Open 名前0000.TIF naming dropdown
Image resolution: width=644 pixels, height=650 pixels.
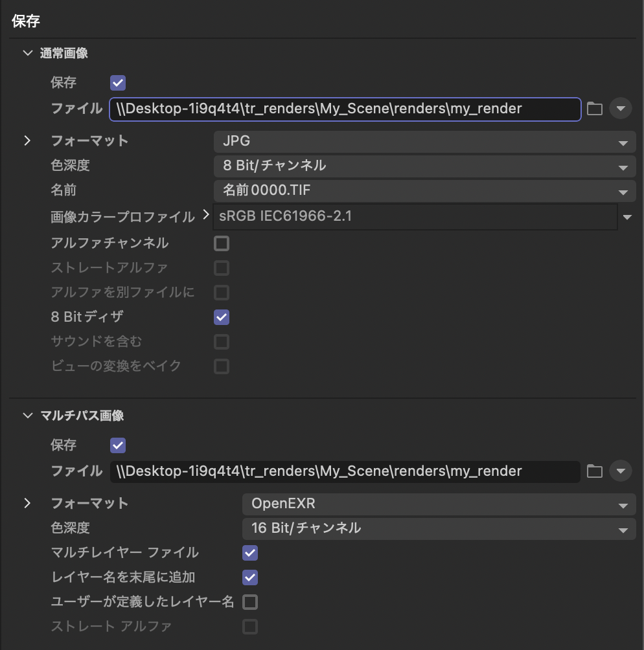[x=424, y=191]
